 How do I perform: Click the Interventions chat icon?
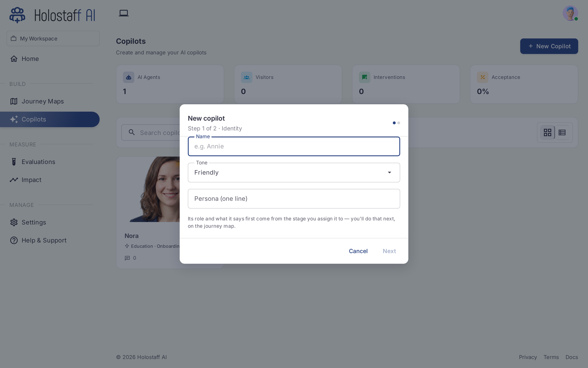click(365, 77)
